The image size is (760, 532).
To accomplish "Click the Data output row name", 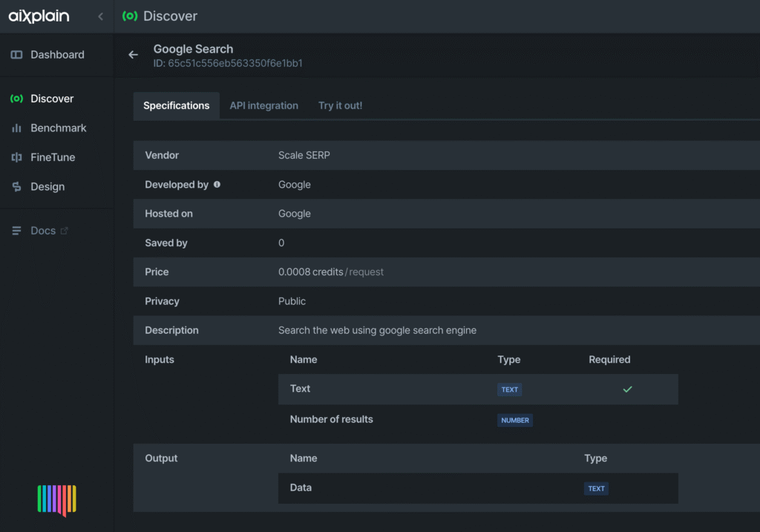I will (301, 488).
